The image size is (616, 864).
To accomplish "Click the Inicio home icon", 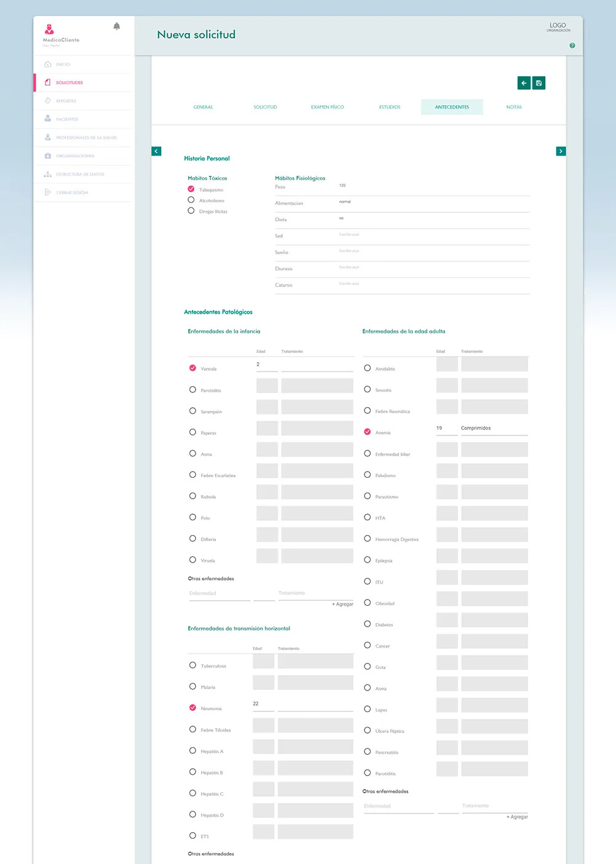I will (x=48, y=64).
